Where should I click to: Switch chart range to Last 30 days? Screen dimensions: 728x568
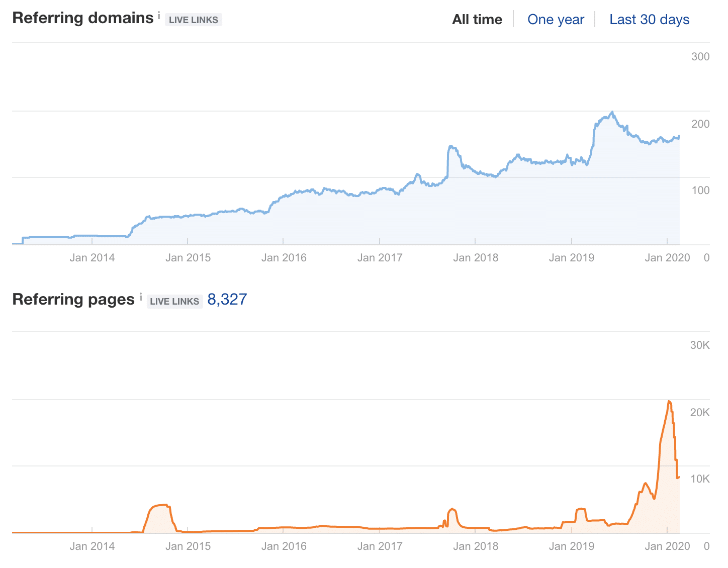point(649,20)
